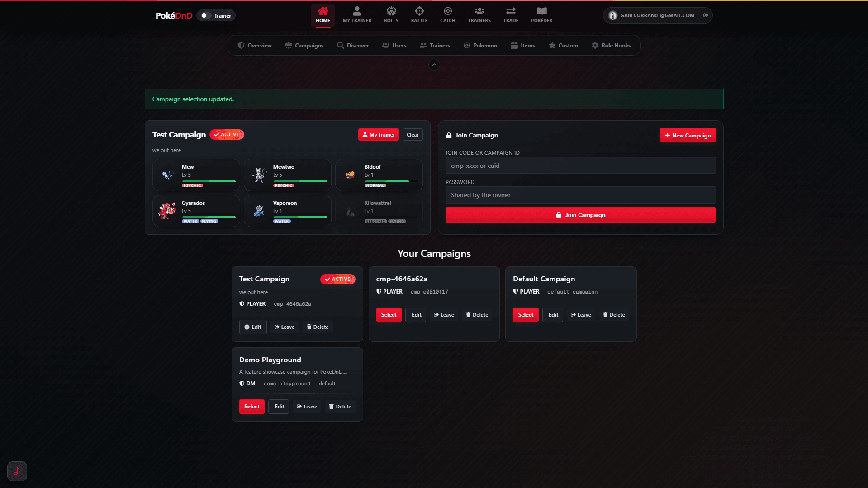Click the FLYING type tag on Gyarados
Viewport: 868px width, 488px height.
[x=209, y=221]
